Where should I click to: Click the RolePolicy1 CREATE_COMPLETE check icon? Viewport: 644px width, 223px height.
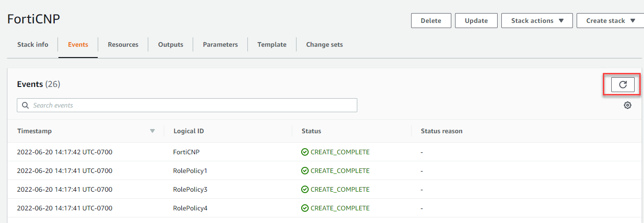(305, 171)
